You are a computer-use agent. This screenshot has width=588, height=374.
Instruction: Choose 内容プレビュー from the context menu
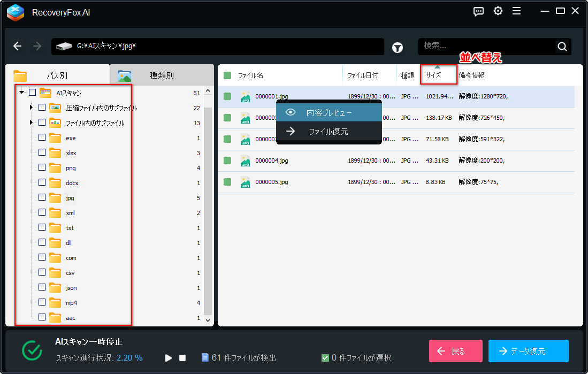pyautogui.click(x=329, y=113)
